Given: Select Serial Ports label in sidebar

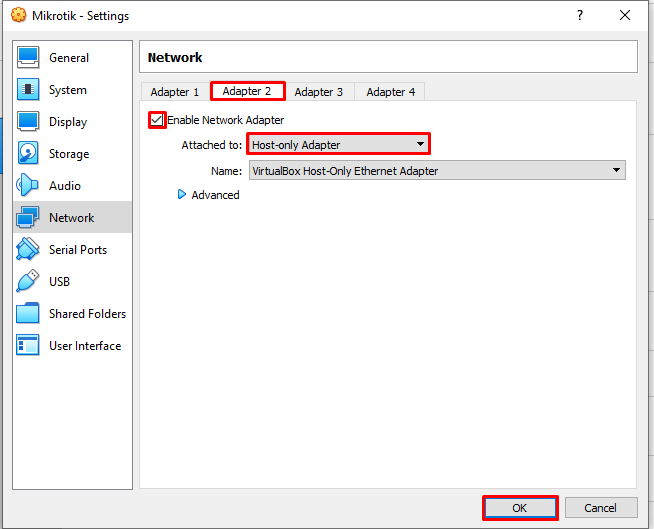Looking at the screenshot, I should tap(78, 249).
